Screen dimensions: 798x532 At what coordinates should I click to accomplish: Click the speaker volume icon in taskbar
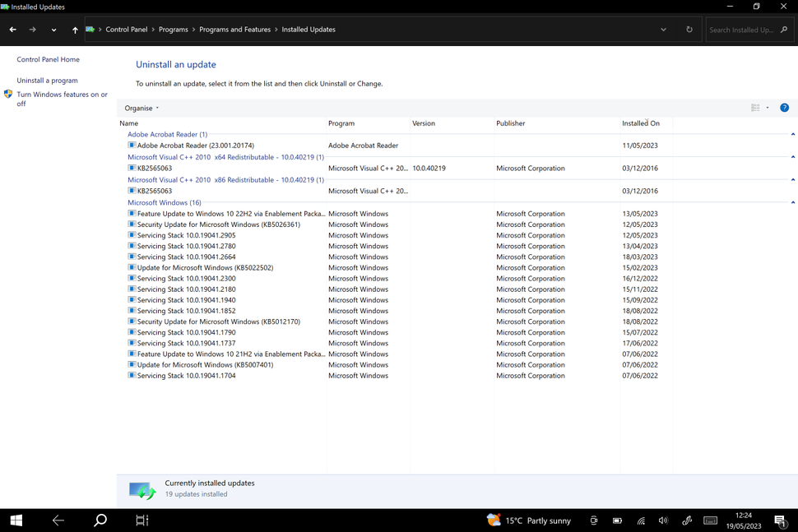663,520
